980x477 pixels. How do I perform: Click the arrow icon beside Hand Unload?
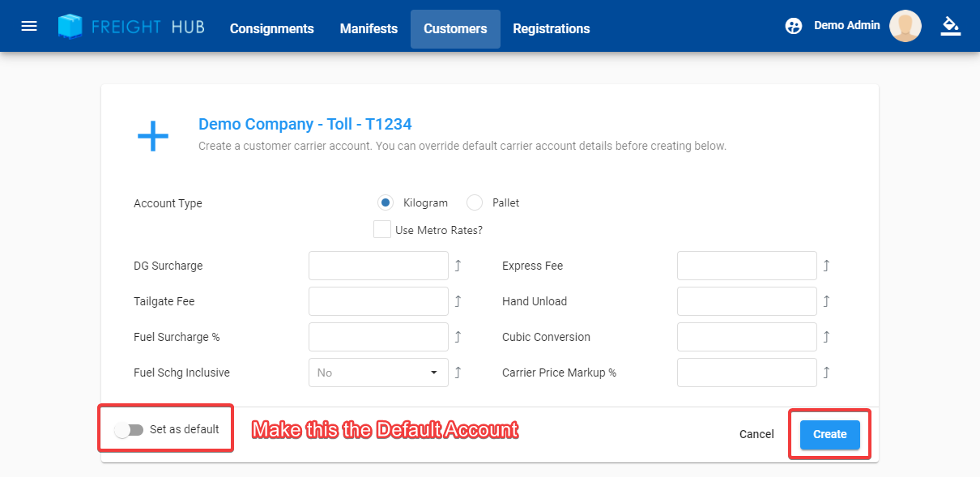(x=826, y=301)
